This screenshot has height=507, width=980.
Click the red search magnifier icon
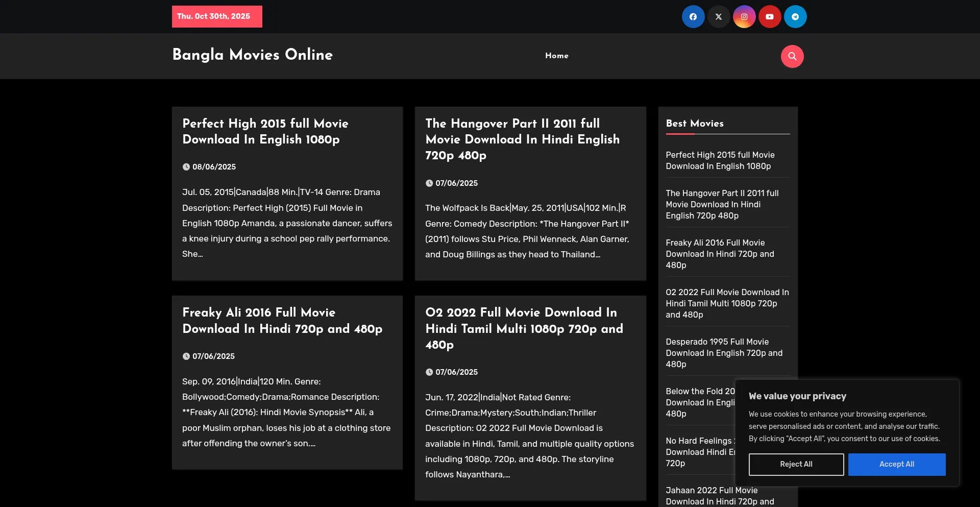pos(792,56)
